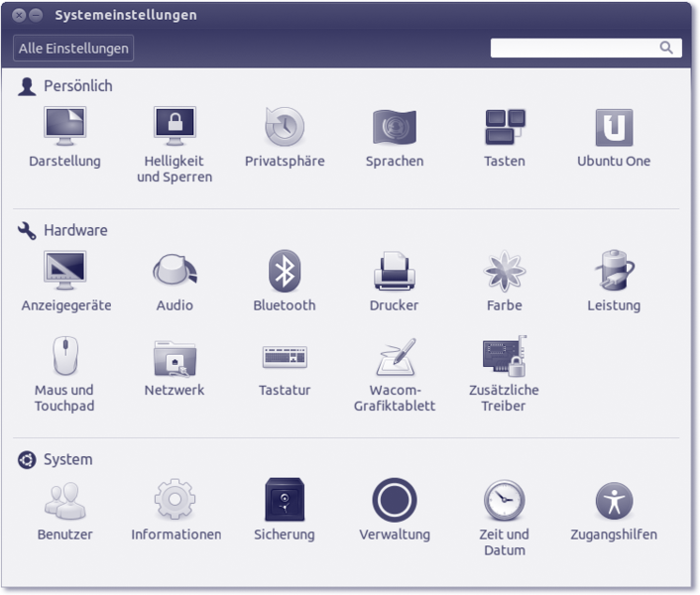This screenshot has width=700, height=595.
Task: Open Zusätzliche Treiber settings
Action: click(504, 358)
